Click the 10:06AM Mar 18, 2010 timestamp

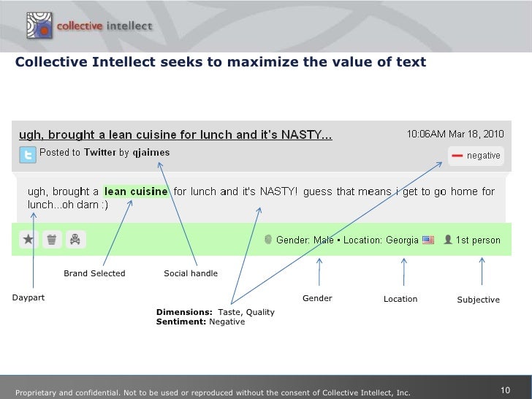(455, 134)
